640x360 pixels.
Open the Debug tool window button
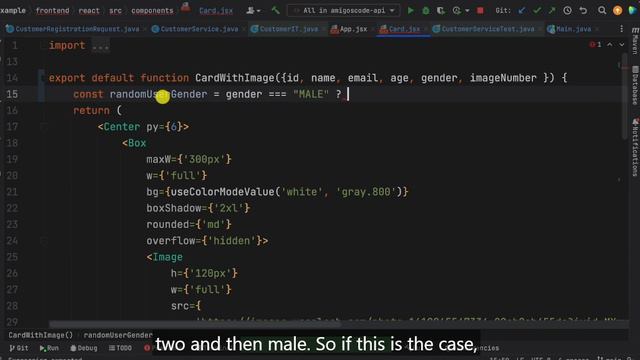tap(84, 348)
